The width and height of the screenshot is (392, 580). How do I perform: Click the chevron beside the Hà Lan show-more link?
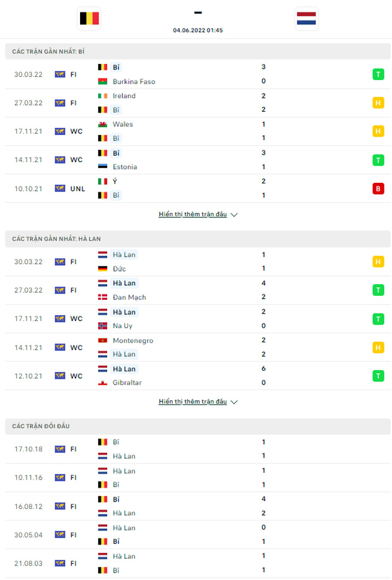click(234, 402)
